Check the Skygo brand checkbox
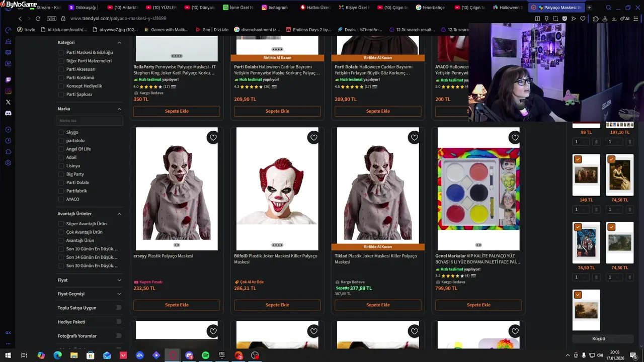 pos(61,132)
